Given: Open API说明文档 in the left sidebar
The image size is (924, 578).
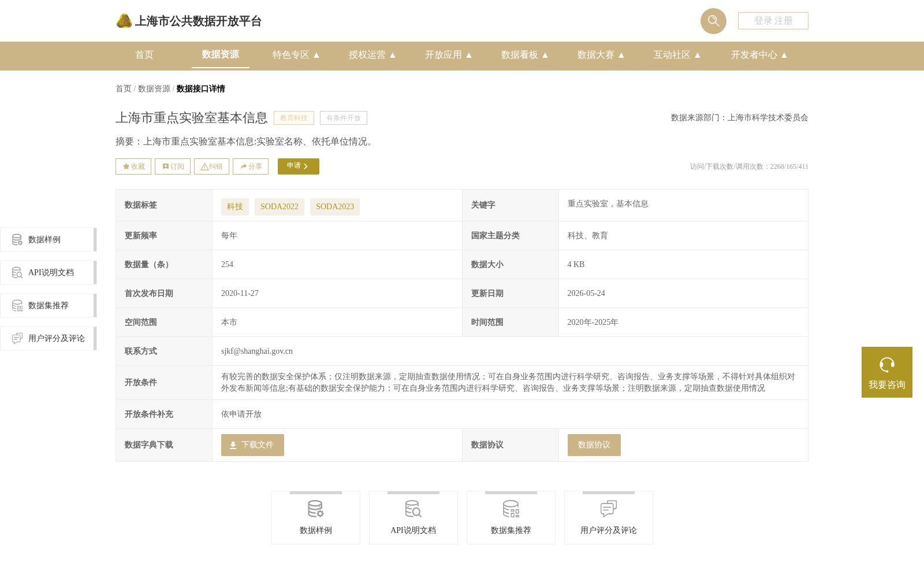Looking at the screenshot, I should pos(48,273).
